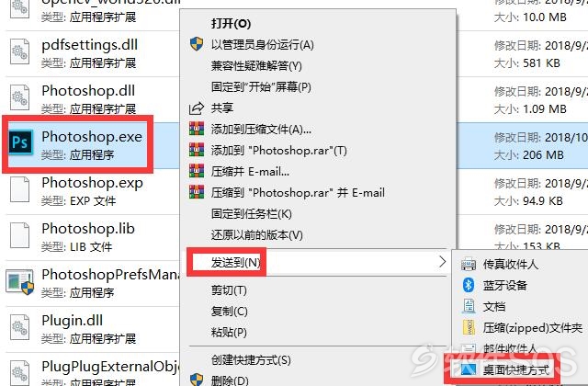
Task: Click the desktop icon for 桌面快捷方式
Action: [x=468, y=369]
